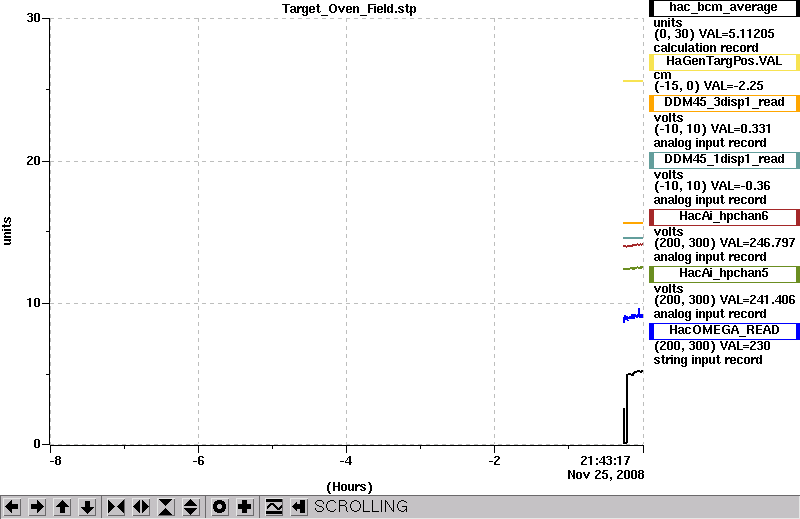
Task: Click the blue HacOMEGA_READ trace on plot
Action: pos(633,316)
